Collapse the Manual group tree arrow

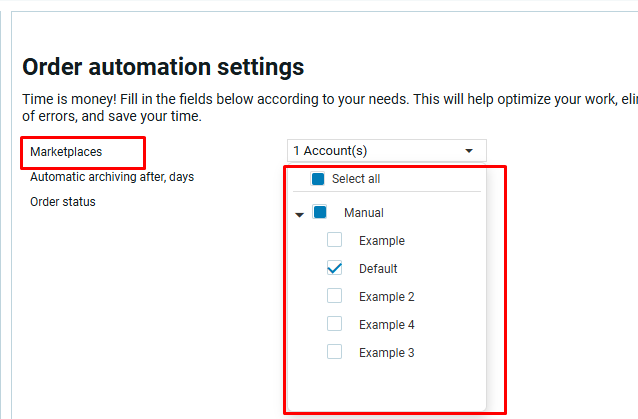tap(299, 214)
